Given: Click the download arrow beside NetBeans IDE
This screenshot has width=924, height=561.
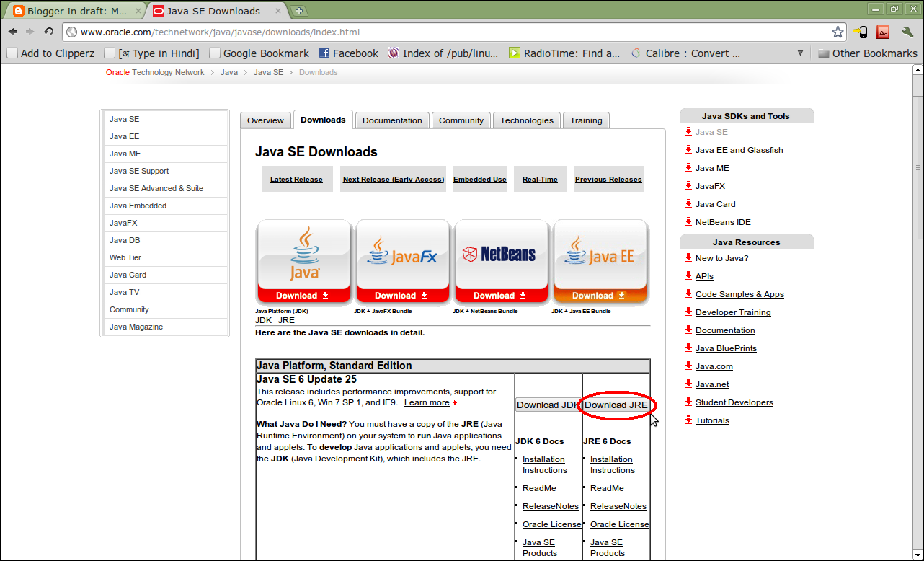Looking at the screenshot, I should point(688,222).
